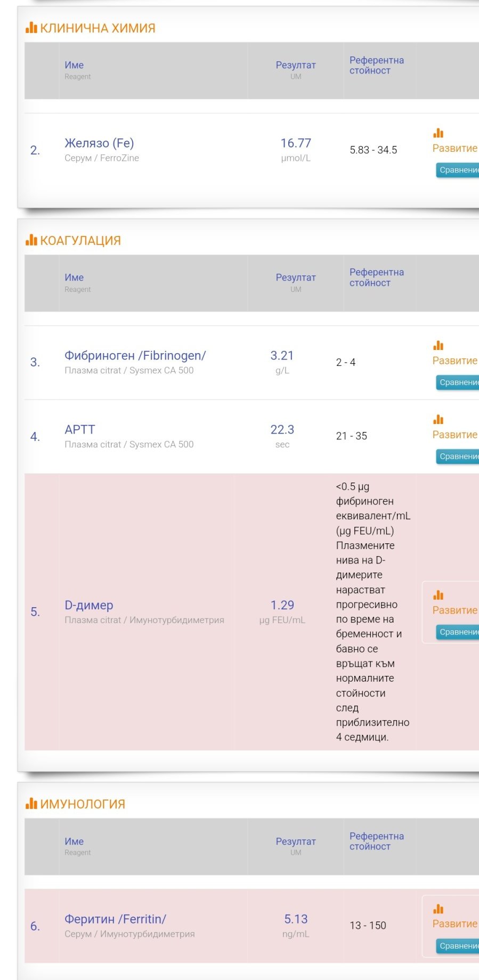Image resolution: width=479 pixels, height=980 pixels.
Task: Open the trend chart icon for Феритин
Action: coord(439,909)
